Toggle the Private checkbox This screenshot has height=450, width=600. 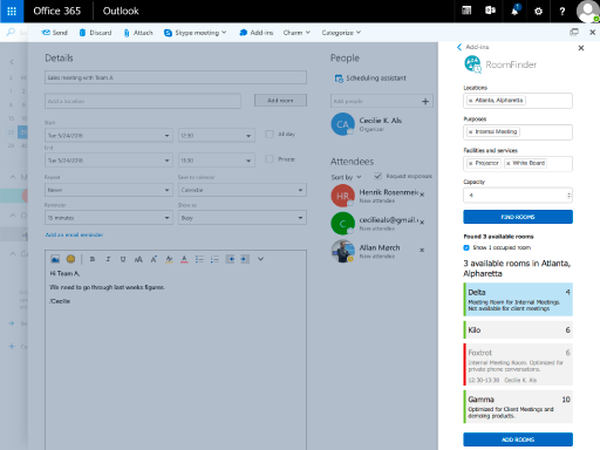(270, 159)
